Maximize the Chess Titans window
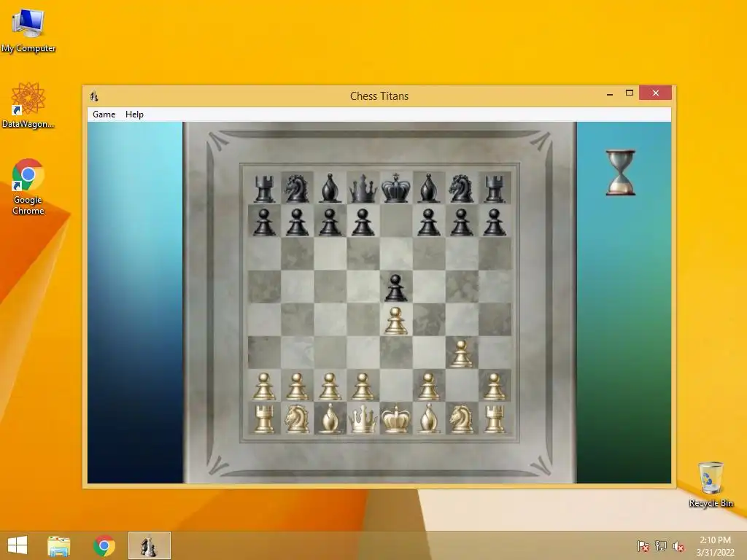Image resolution: width=747 pixels, height=560 pixels. coord(630,93)
